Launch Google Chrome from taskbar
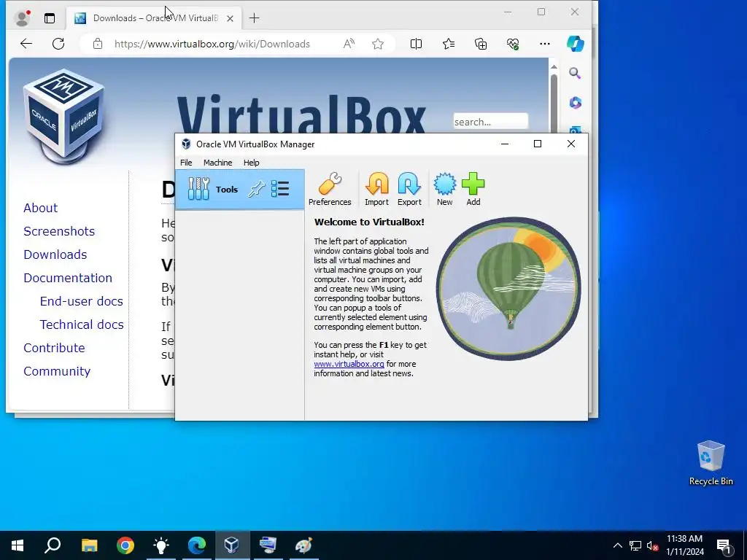This screenshot has width=747, height=560. coord(125,545)
